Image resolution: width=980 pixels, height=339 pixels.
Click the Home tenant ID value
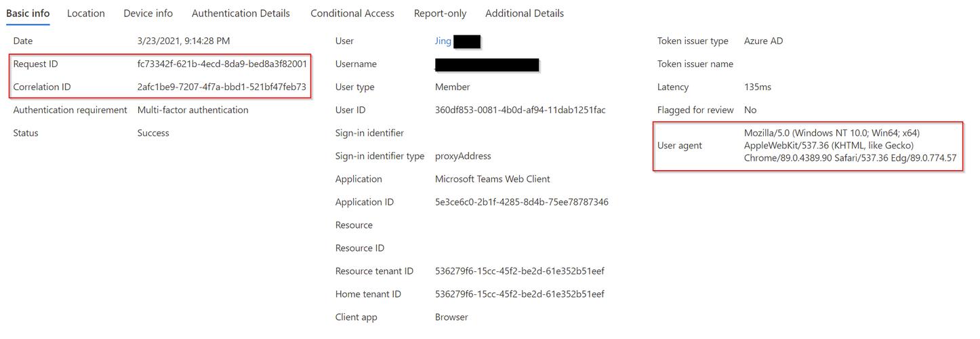tap(520, 294)
